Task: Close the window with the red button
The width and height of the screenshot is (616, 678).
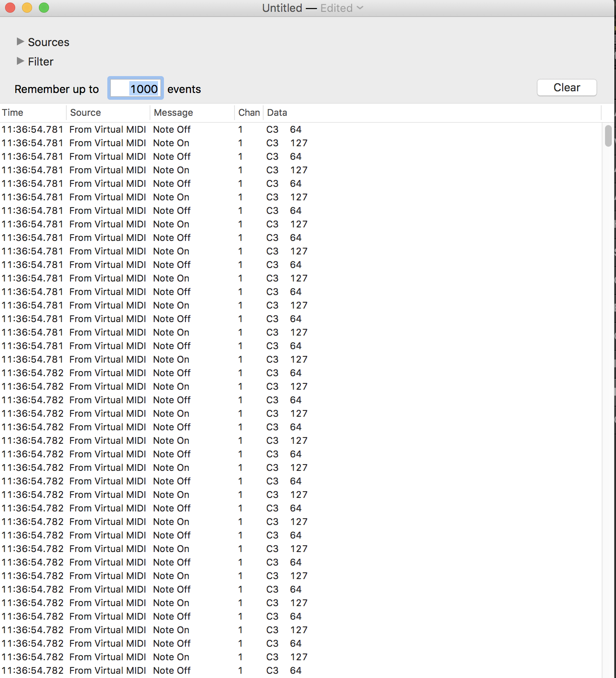Action: click(x=10, y=8)
